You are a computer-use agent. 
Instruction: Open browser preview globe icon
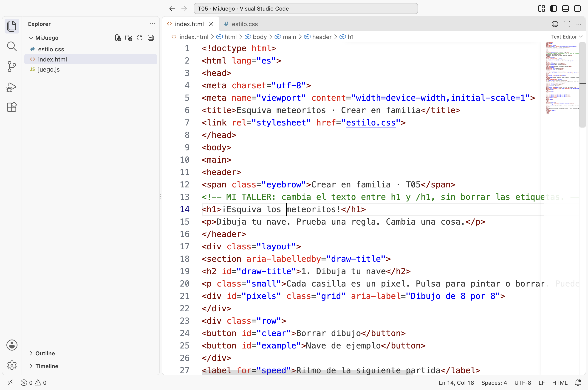click(x=555, y=24)
